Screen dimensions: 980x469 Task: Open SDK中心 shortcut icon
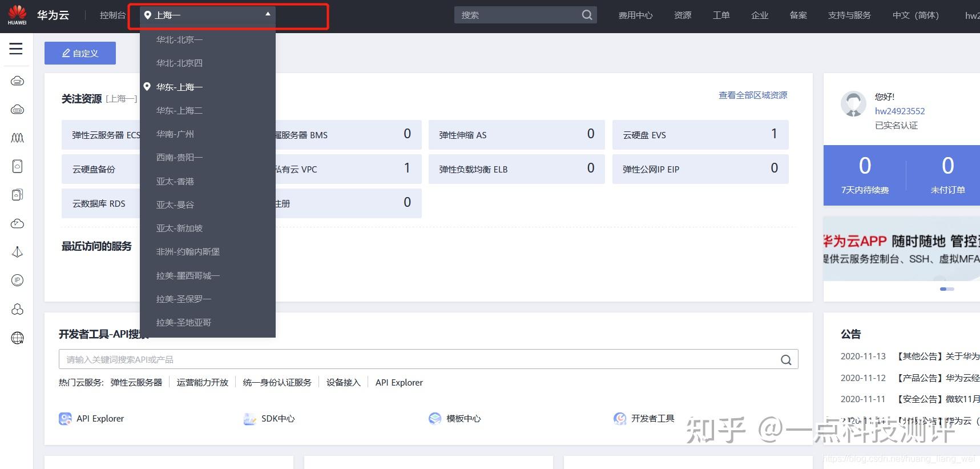(x=250, y=419)
